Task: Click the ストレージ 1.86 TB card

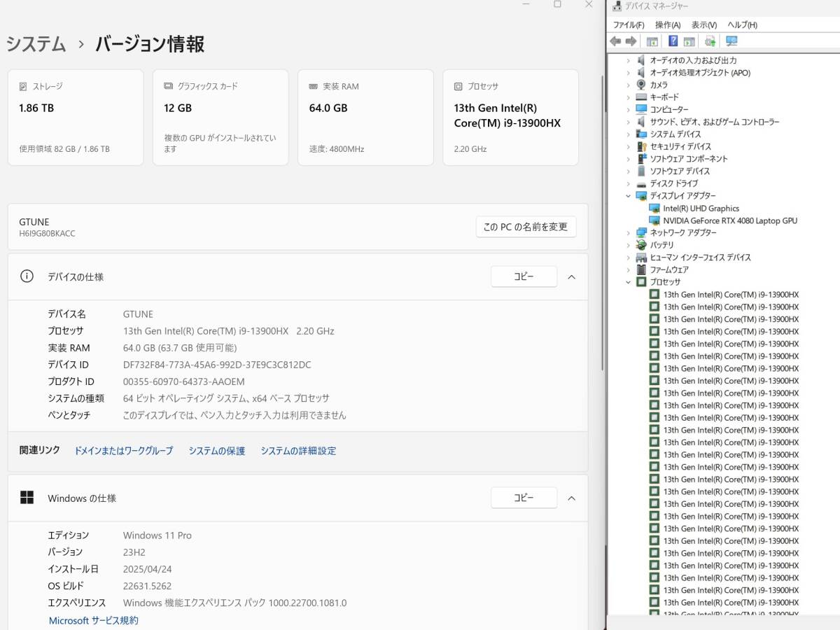Action: pos(76,118)
